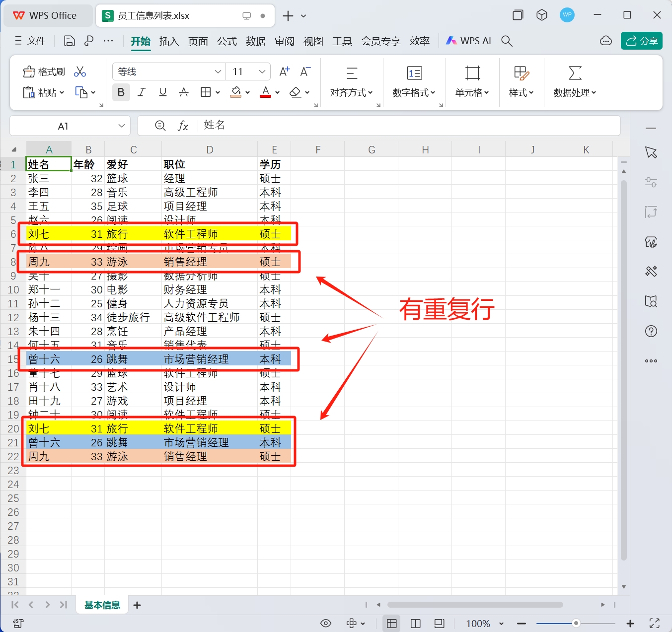Open the font size dropdown
Viewport: 672px width, 632px height.
pyautogui.click(x=262, y=72)
